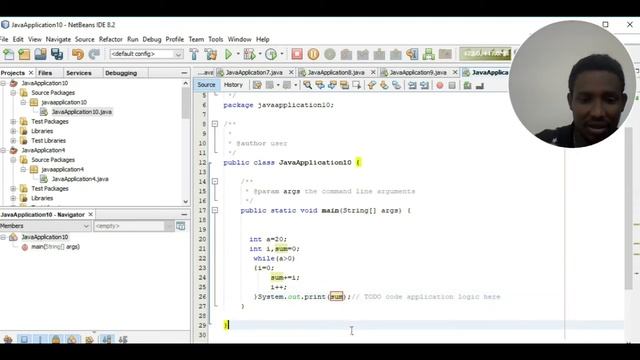Select main(String[] args) in Navigator
The image size is (640, 360).
(x=56, y=247)
